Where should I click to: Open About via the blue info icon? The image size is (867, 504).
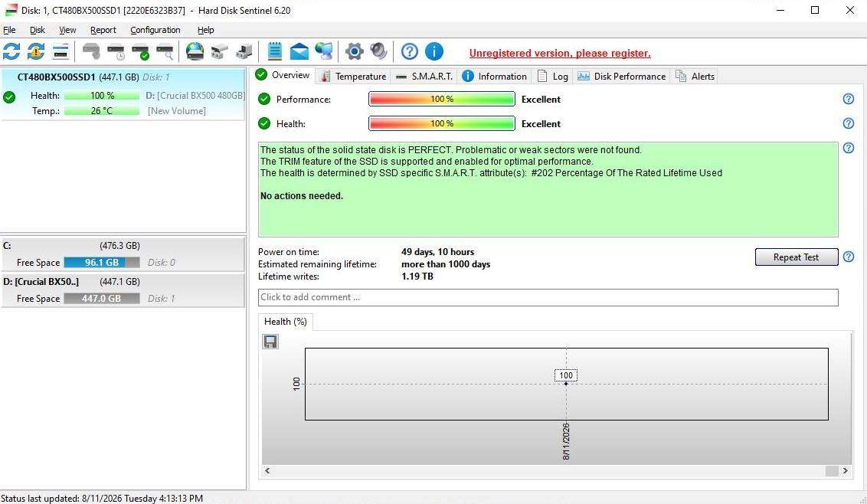click(434, 51)
